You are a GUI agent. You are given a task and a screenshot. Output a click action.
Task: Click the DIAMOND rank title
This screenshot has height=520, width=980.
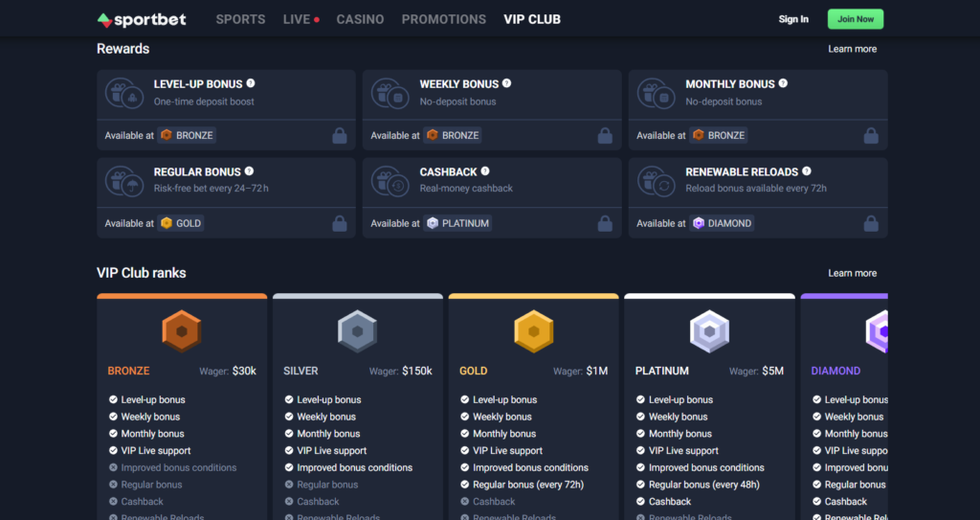835,371
